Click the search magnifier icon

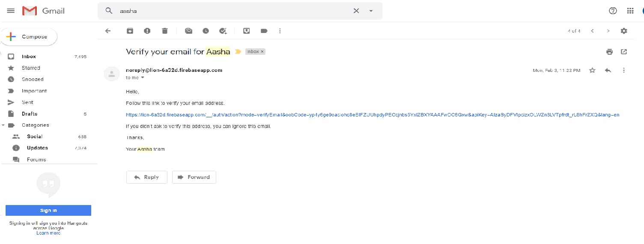coord(109,11)
